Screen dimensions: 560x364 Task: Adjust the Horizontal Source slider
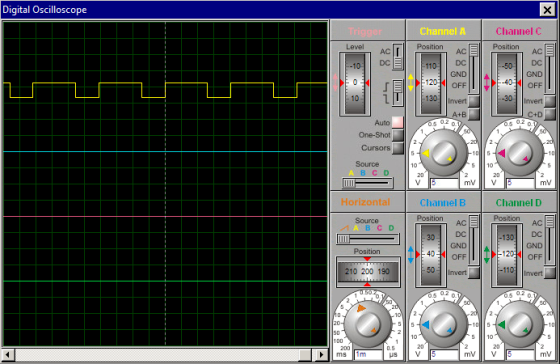(368, 239)
